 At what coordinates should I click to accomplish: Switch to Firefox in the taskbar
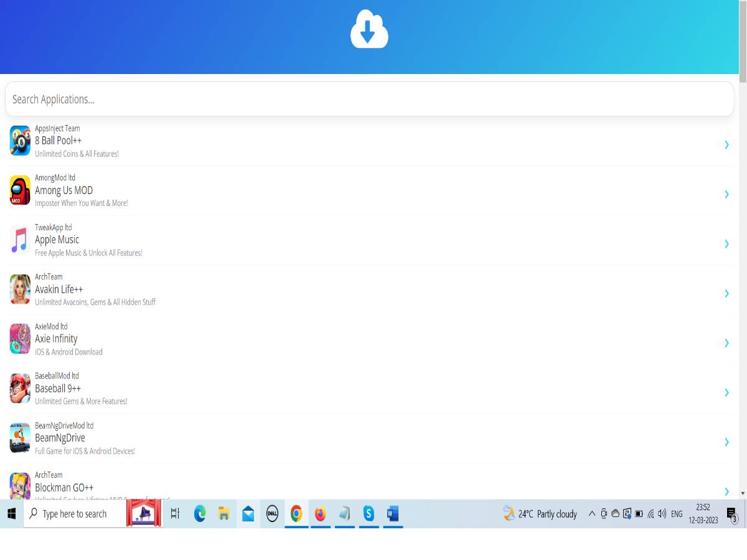coord(320,514)
